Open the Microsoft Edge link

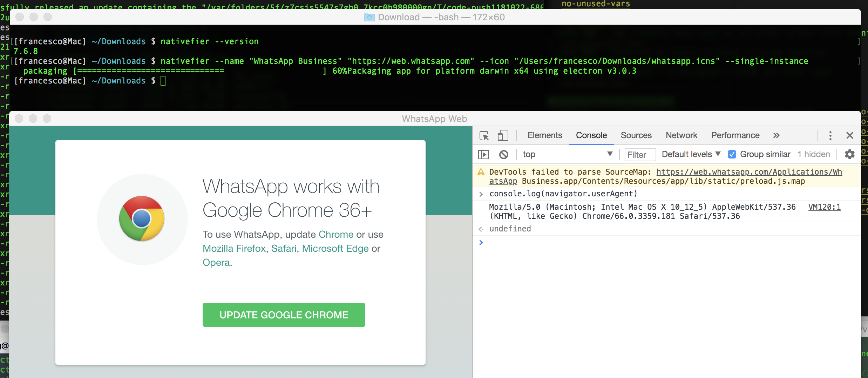335,248
